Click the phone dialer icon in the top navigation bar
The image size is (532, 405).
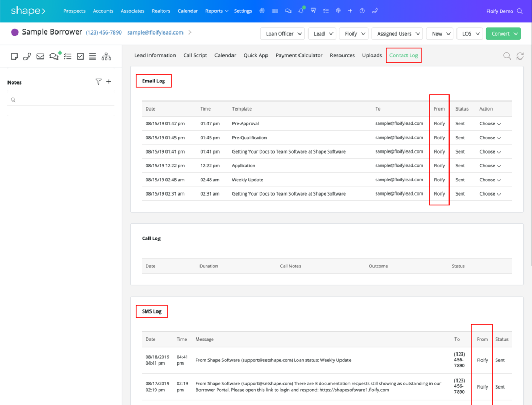[x=375, y=11]
